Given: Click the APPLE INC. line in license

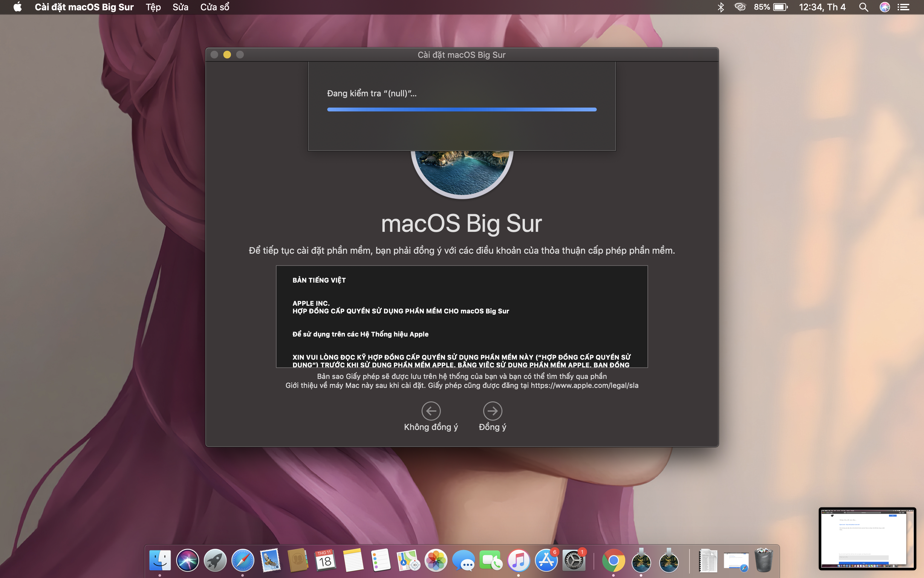Looking at the screenshot, I should 311,303.
